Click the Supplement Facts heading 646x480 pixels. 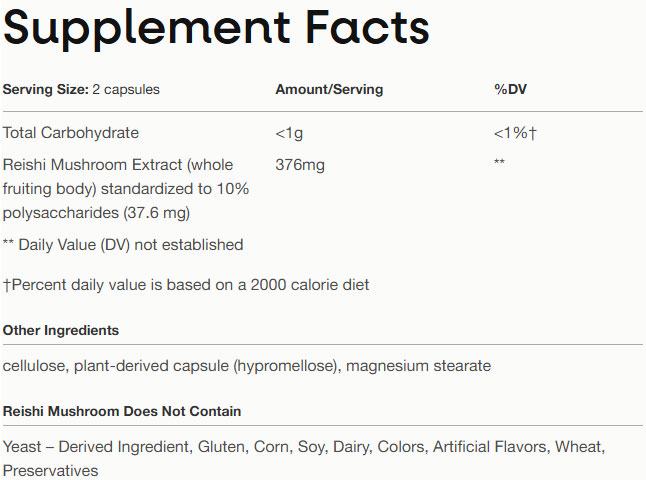(216, 32)
